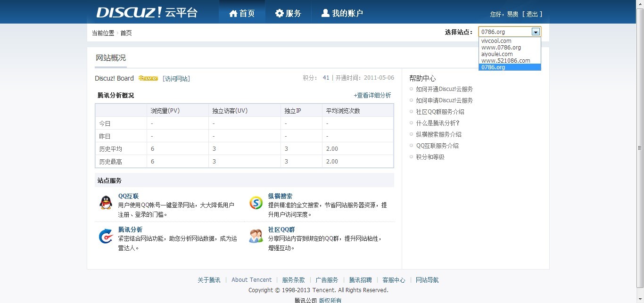
Task: Open the 纵横搜索 service title link
Action: (280, 196)
